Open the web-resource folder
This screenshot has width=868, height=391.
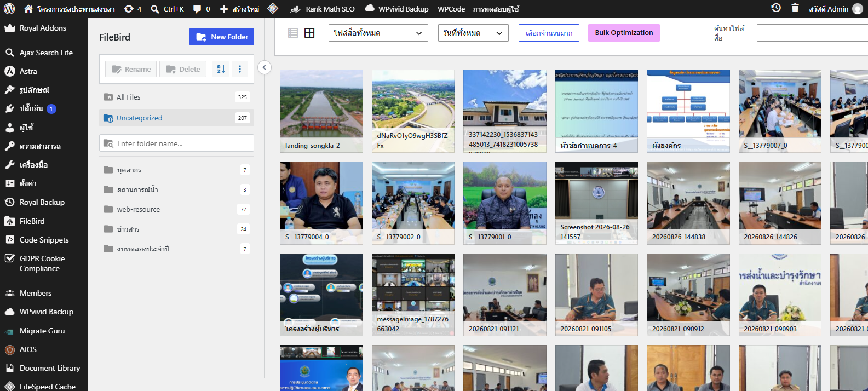(176, 209)
